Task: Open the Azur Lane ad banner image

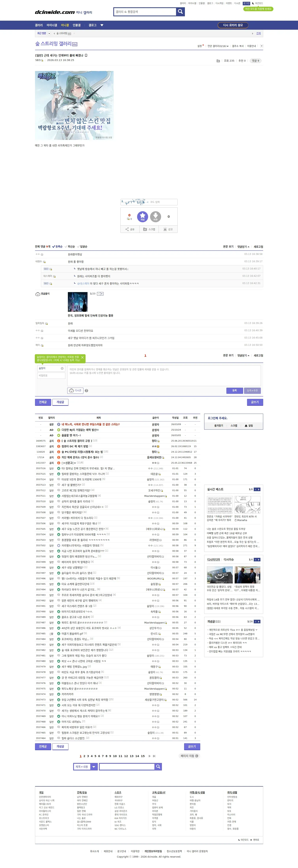Action: [74, 105]
